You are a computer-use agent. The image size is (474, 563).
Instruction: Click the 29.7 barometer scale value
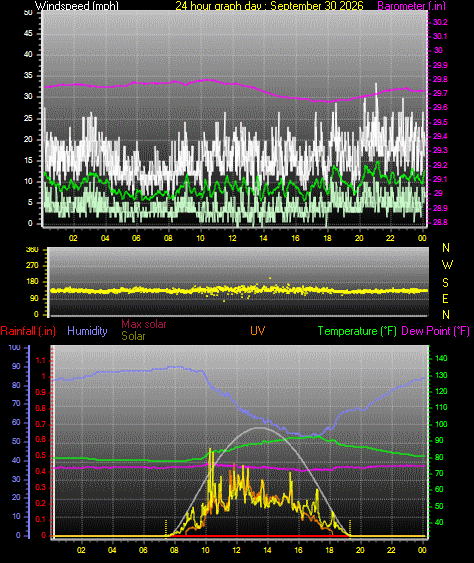click(440, 93)
